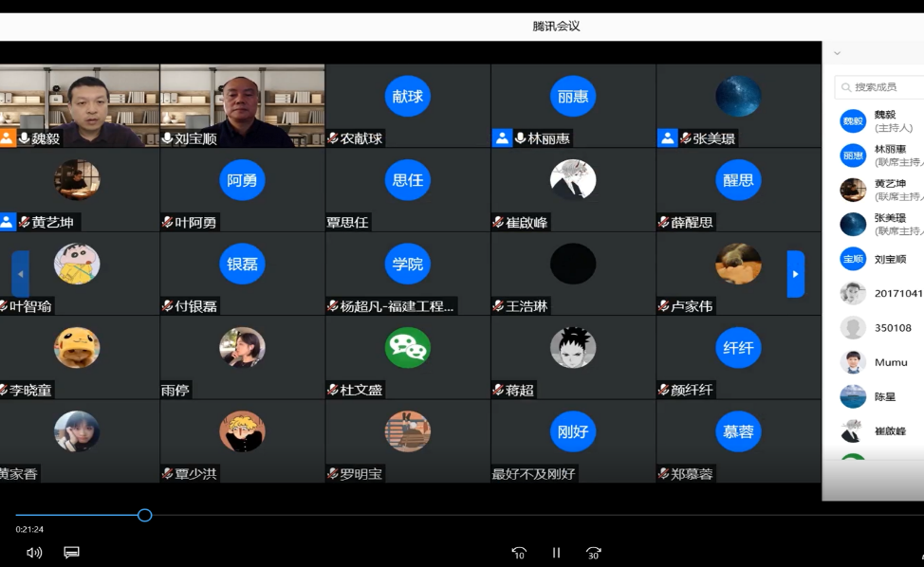This screenshot has width=924, height=567.
Task: Click the 魏毅 avatar in the member list
Action: (x=853, y=121)
